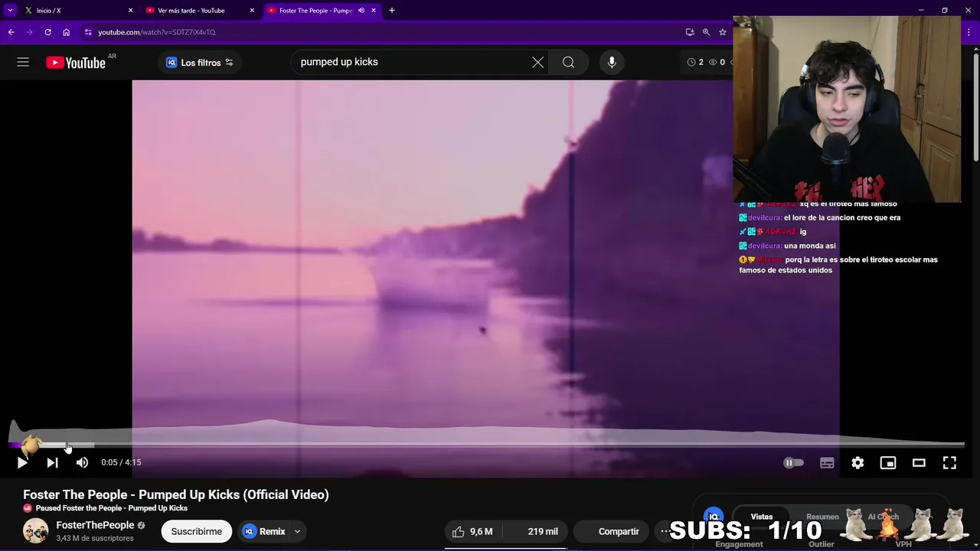The image size is (980, 551).
Task: Click the video title text
Action: tap(176, 494)
